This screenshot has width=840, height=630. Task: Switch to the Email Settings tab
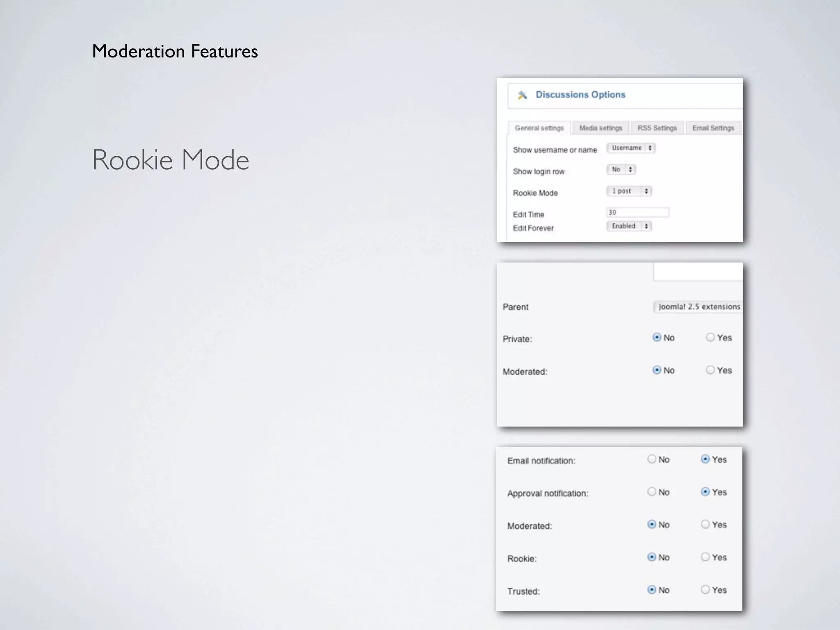(x=713, y=128)
